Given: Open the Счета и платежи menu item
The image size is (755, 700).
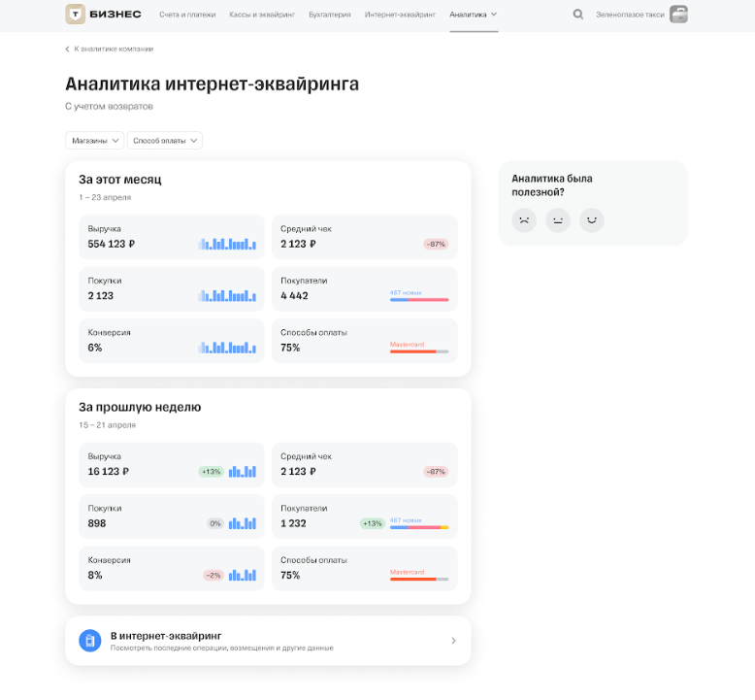Looking at the screenshot, I should click(x=188, y=15).
